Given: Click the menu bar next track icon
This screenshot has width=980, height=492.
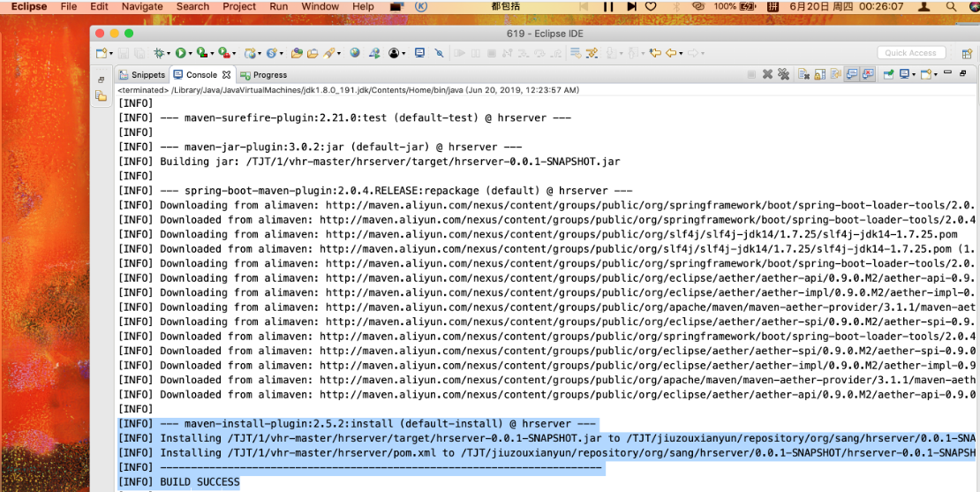Looking at the screenshot, I should 632,6.
